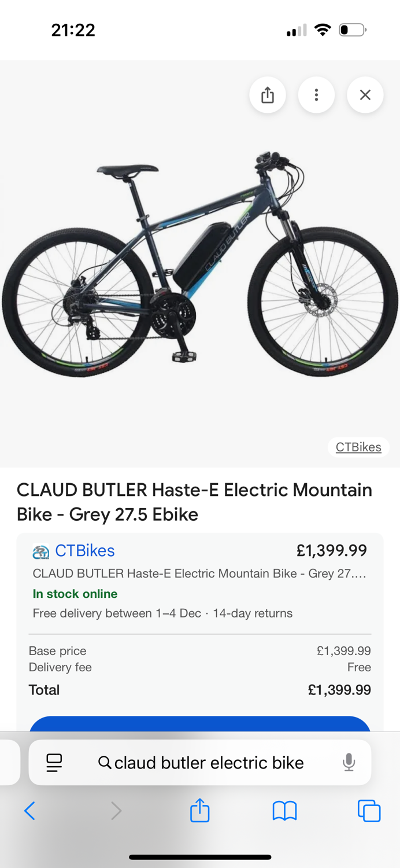Tap the forward navigation arrow
This screenshot has height=868, width=400.
[x=115, y=811]
